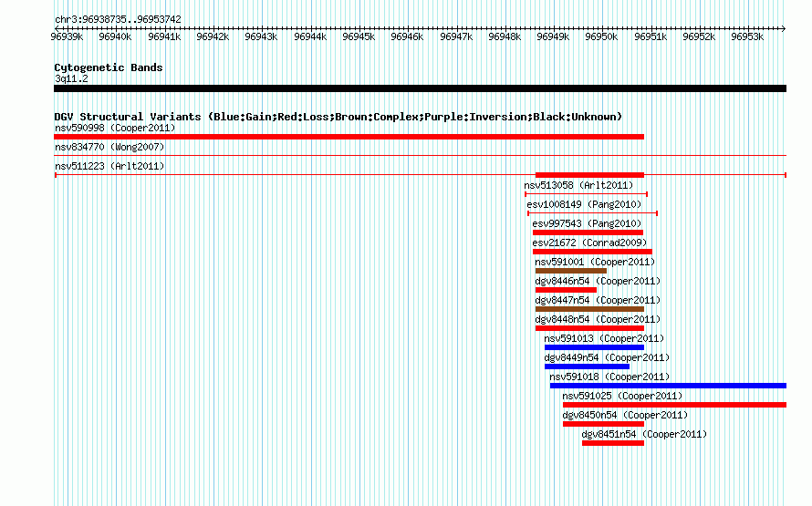Open nsv591001 (Cooper2011) label
Image resolution: width=812 pixels, height=506 pixels.
(x=595, y=262)
